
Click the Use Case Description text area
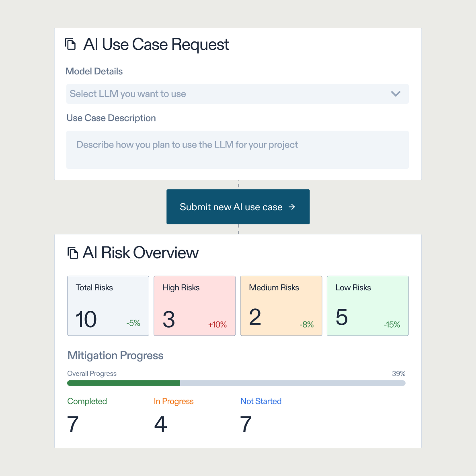pos(238,150)
